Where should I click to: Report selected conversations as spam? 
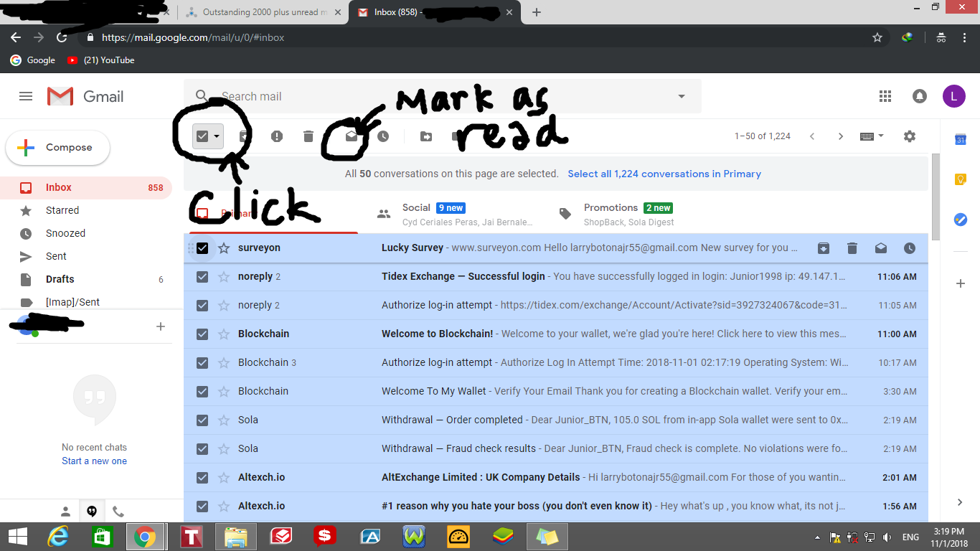tap(277, 136)
